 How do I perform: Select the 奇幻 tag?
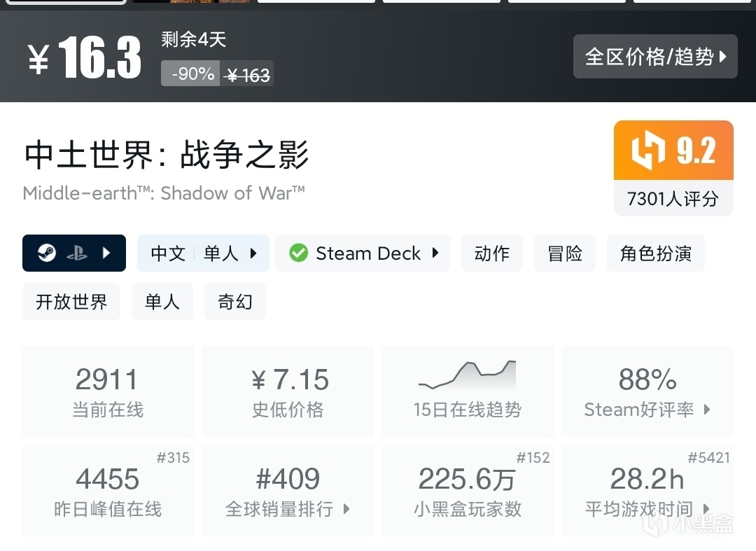(x=234, y=302)
